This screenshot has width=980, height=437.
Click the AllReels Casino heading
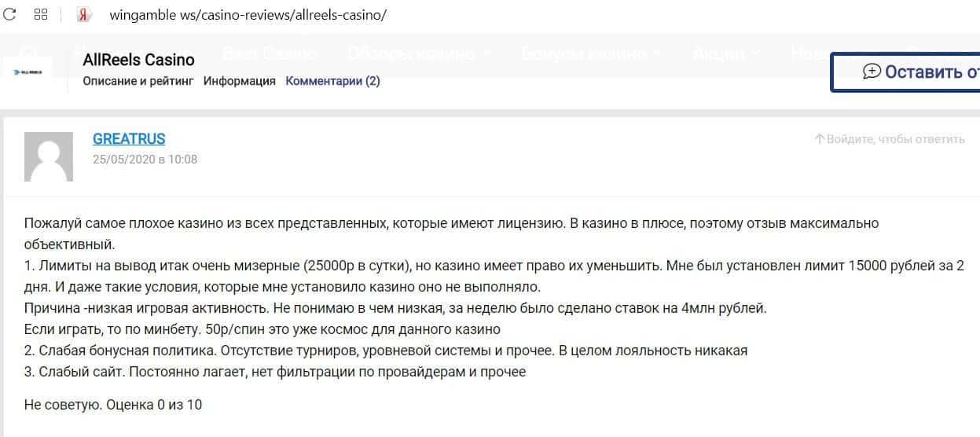point(139,60)
